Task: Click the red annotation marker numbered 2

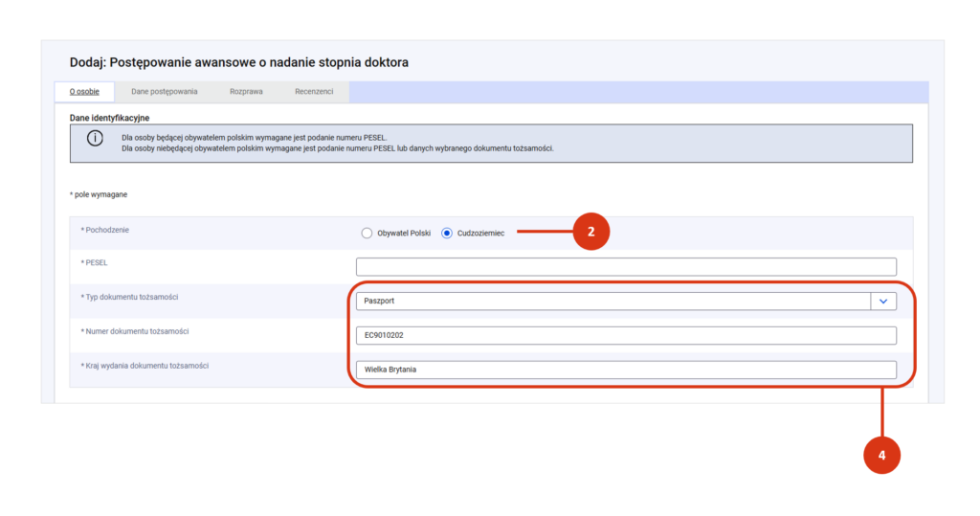Action: [x=590, y=232]
